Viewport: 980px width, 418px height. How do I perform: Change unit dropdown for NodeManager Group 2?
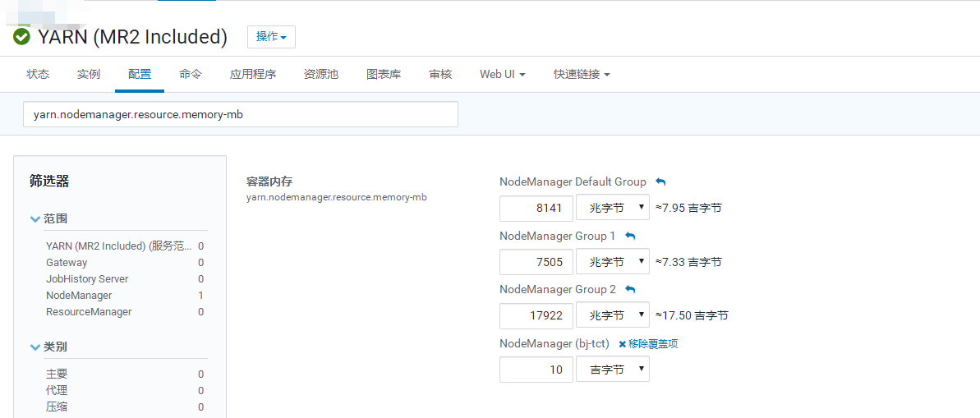pyautogui.click(x=613, y=315)
